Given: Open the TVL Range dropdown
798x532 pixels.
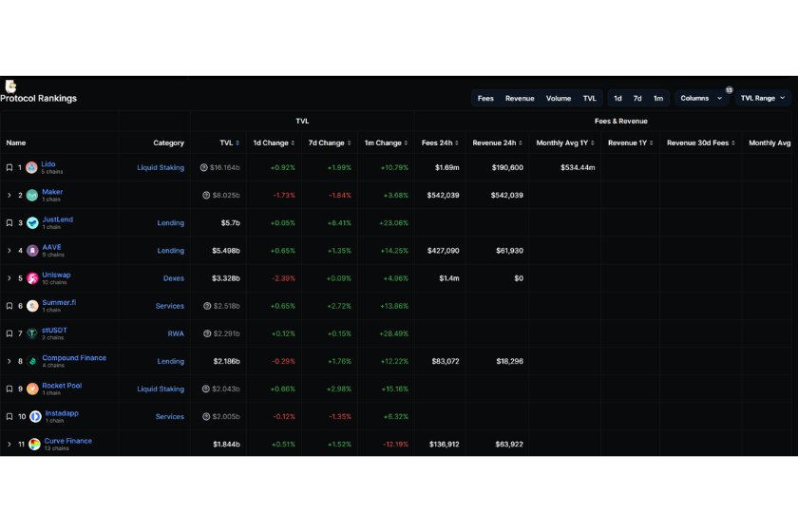Looking at the screenshot, I should (762, 98).
